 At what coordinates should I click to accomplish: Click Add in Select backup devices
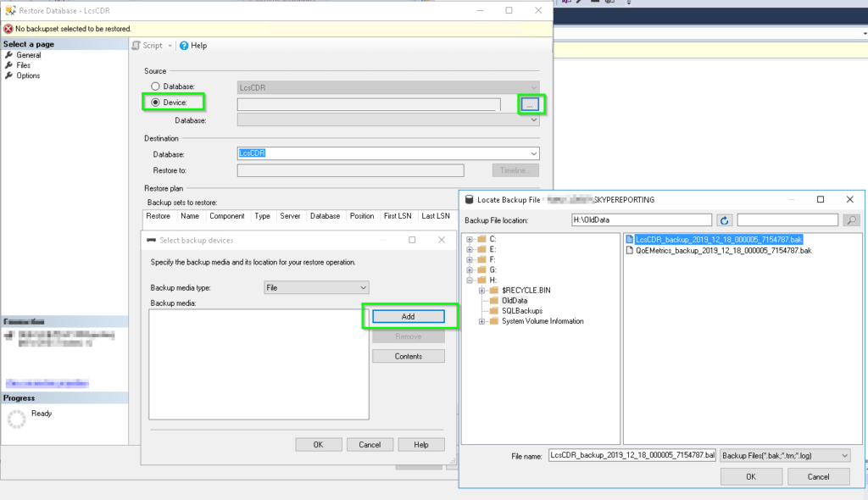409,316
